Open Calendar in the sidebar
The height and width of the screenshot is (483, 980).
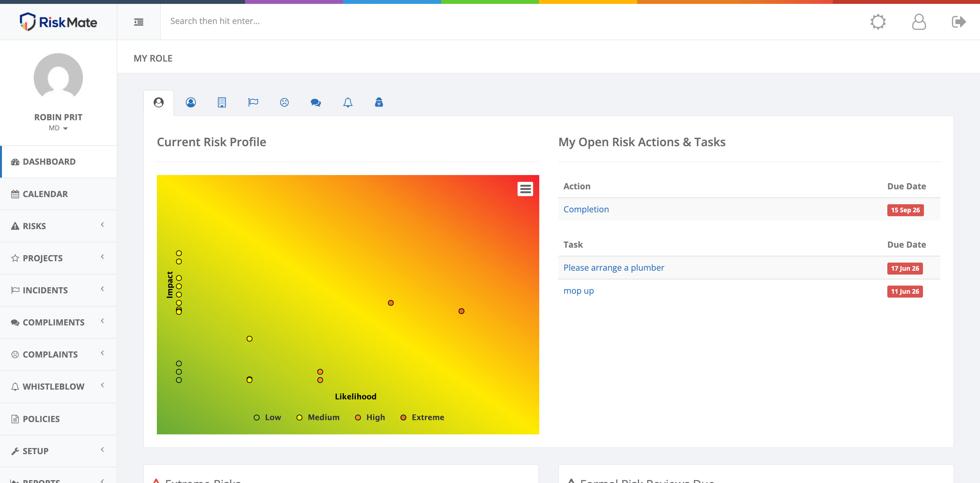click(x=59, y=194)
